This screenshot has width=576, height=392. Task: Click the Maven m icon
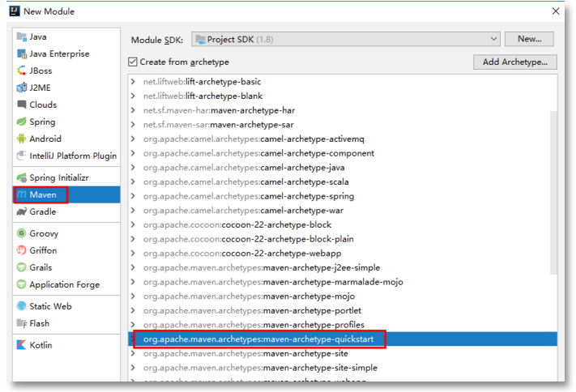[x=22, y=194]
